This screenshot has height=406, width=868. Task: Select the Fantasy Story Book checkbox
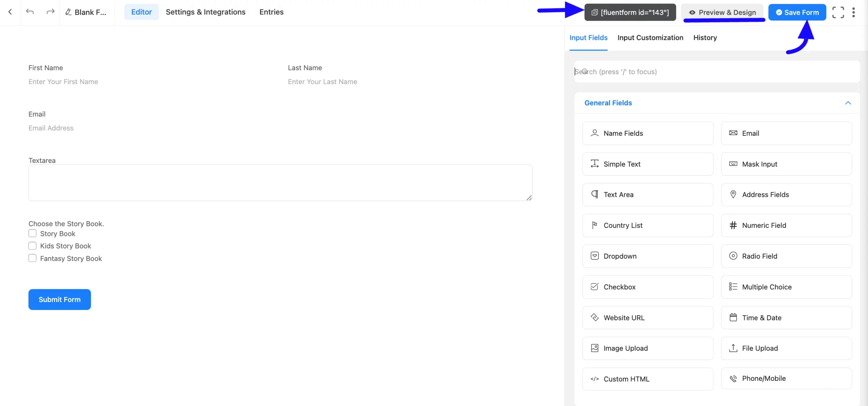pos(33,258)
